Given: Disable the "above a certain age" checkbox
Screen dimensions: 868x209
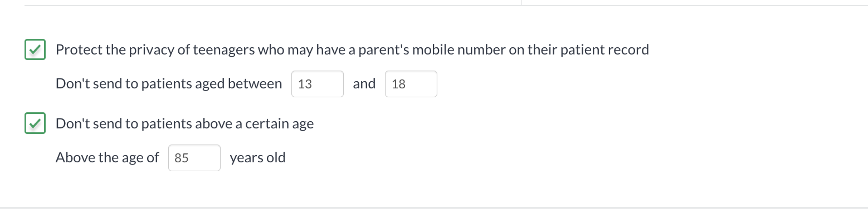Looking at the screenshot, I should (x=35, y=123).
